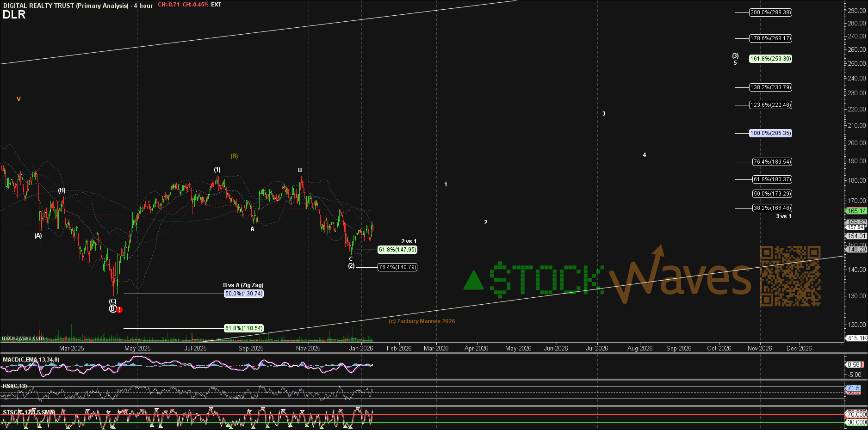The height and width of the screenshot is (430, 868).
Task: Click the red alert icon beside wave B
Action: click(x=119, y=310)
